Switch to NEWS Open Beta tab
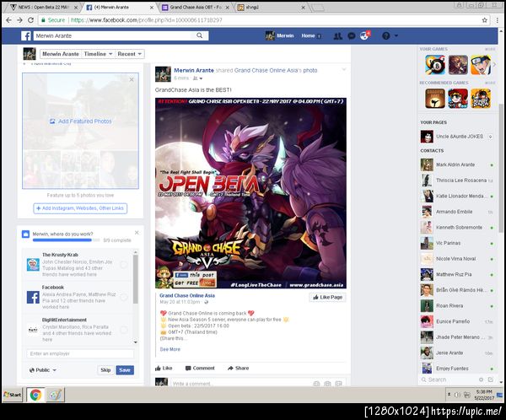Image resolution: width=506 pixels, height=420 pixels. (44, 7)
